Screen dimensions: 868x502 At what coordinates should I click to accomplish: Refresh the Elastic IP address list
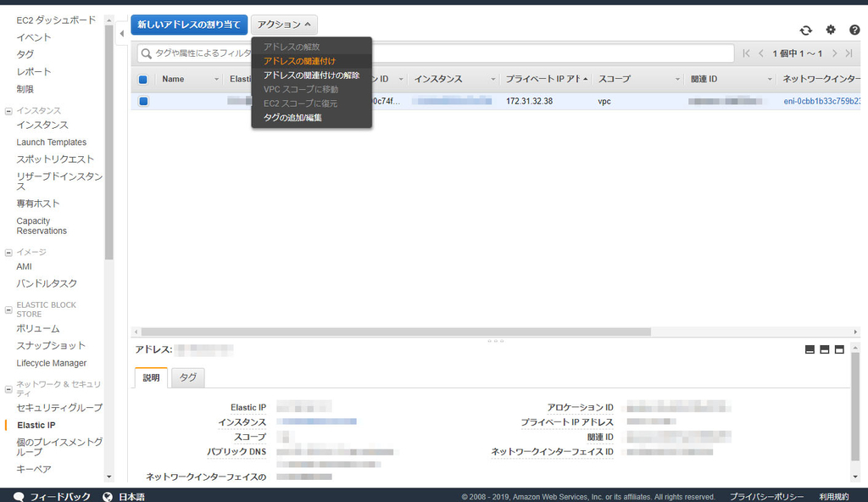[x=804, y=30]
